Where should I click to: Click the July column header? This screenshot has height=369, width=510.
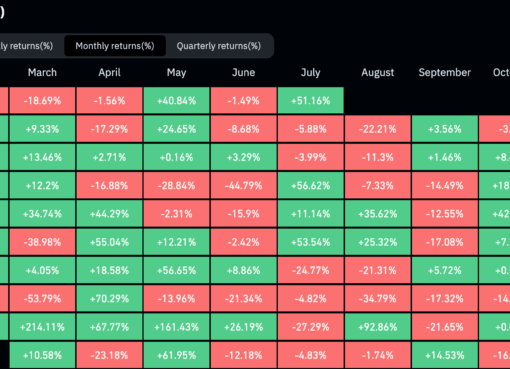coord(310,72)
